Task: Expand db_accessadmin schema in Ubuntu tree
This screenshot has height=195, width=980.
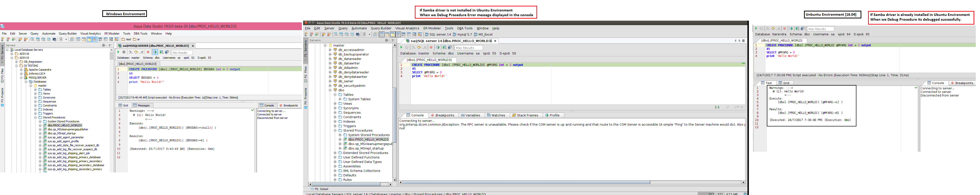Action: pos(330,50)
